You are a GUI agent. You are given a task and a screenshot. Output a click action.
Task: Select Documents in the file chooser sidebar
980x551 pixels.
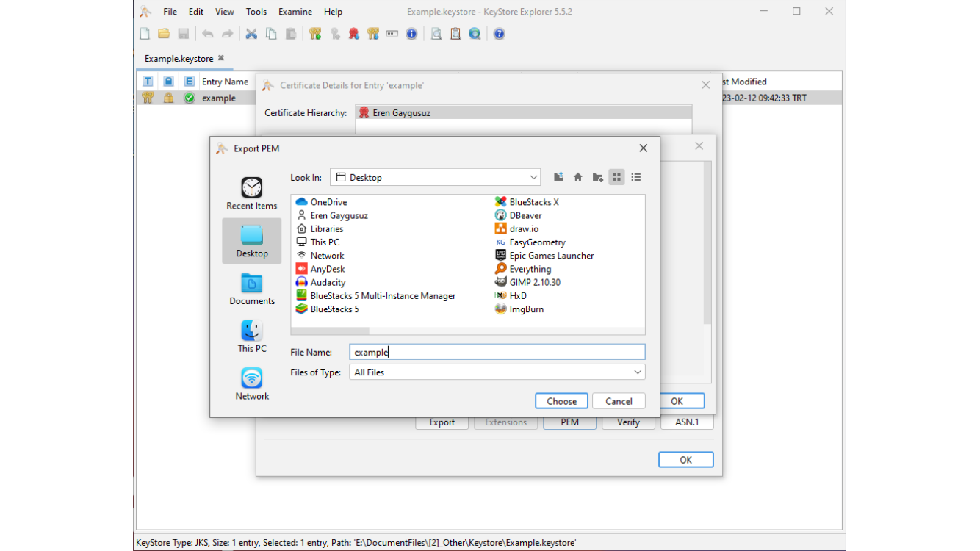pos(252,289)
